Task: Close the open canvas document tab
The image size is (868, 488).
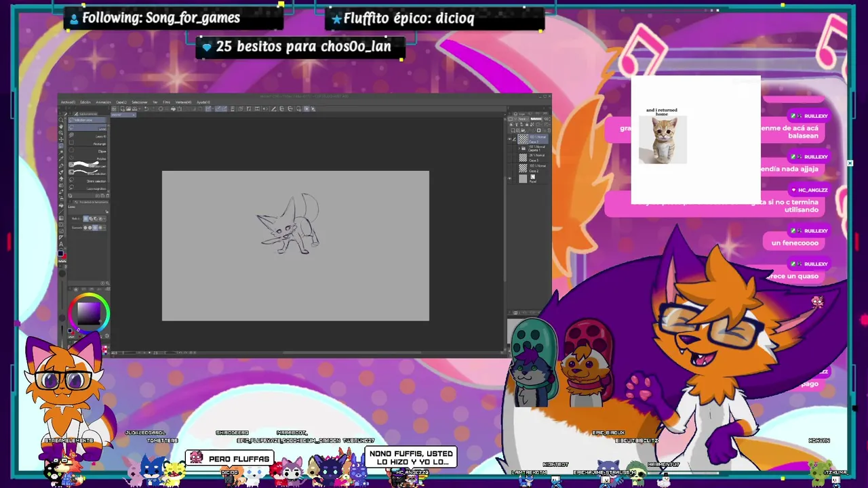Action: pos(134,115)
